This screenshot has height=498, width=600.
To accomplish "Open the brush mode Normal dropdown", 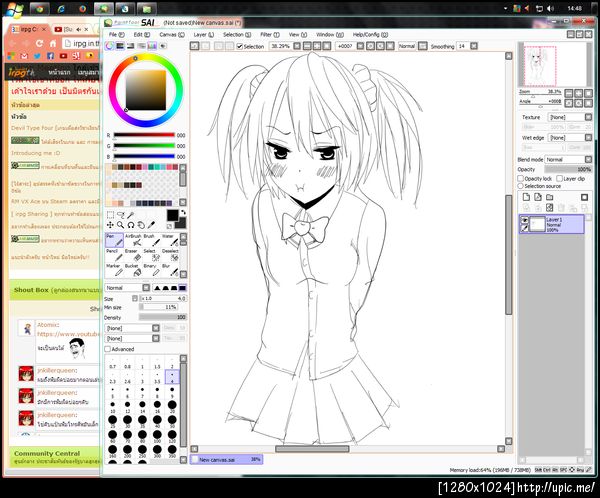I will pos(127,287).
